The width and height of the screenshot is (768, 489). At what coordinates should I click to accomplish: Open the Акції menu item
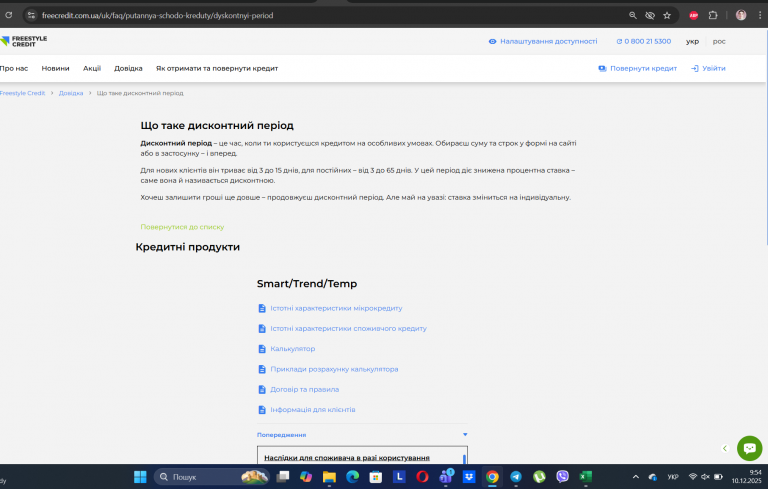[x=92, y=68]
